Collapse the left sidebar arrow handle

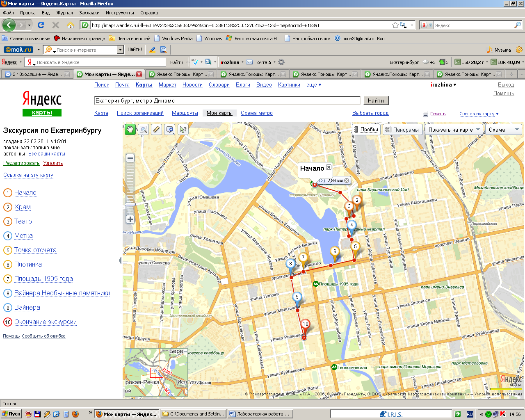point(120,260)
